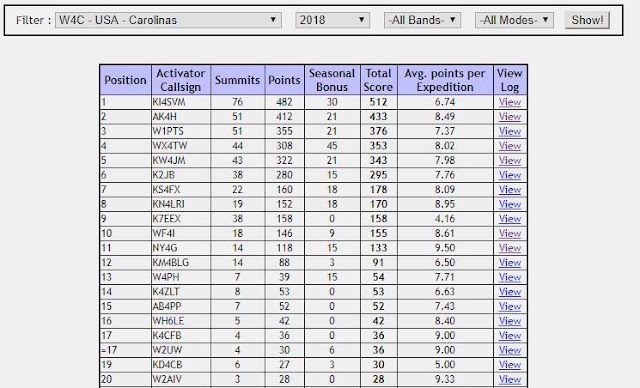
Task: View log for KI4SVM
Action: point(510,102)
